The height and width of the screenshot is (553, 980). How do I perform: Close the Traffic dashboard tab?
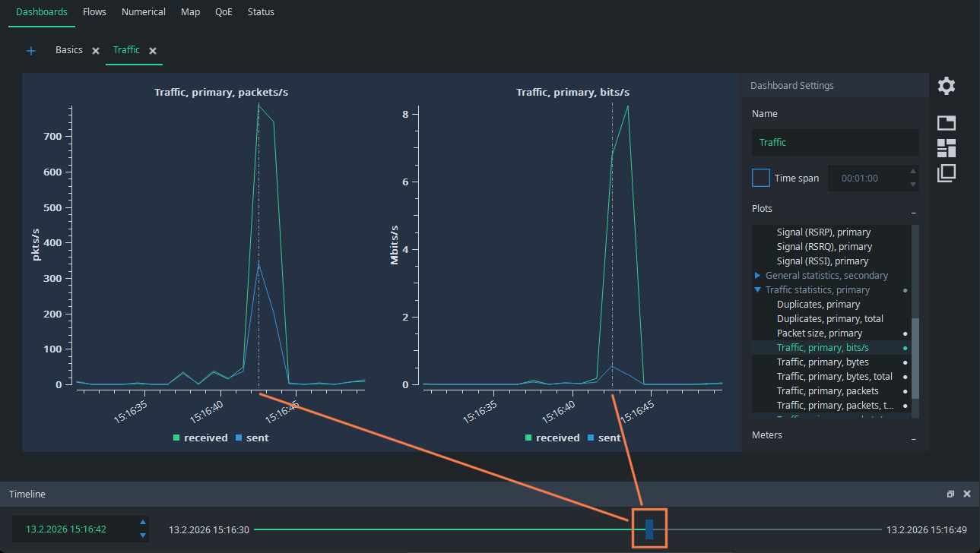pyautogui.click(x=153, y=51)
